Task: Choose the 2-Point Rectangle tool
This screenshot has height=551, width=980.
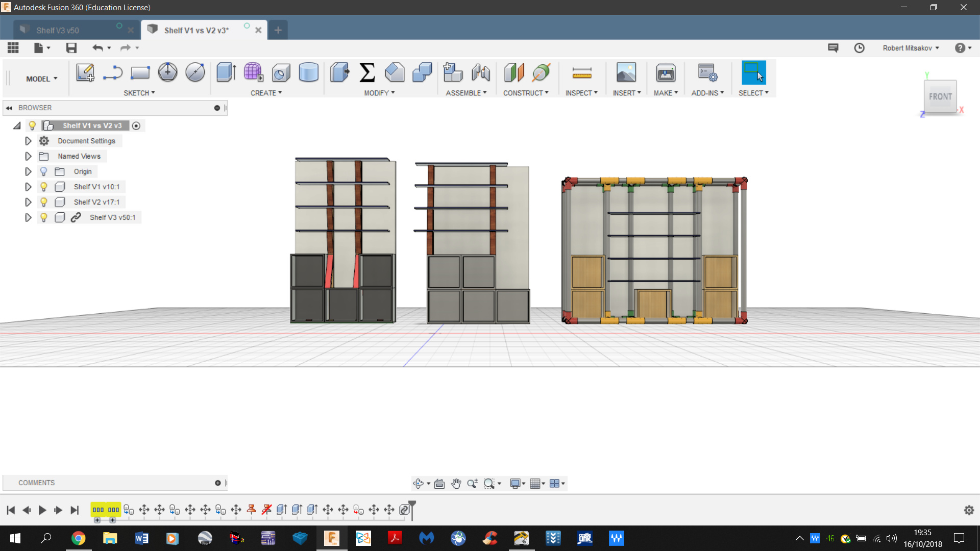Action: click(x=140, y=72)
